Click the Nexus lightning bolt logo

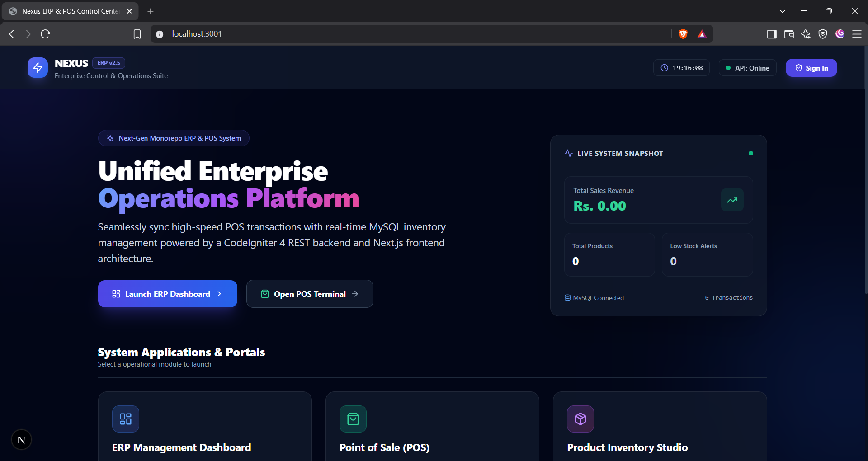click(x=38, y=68)
